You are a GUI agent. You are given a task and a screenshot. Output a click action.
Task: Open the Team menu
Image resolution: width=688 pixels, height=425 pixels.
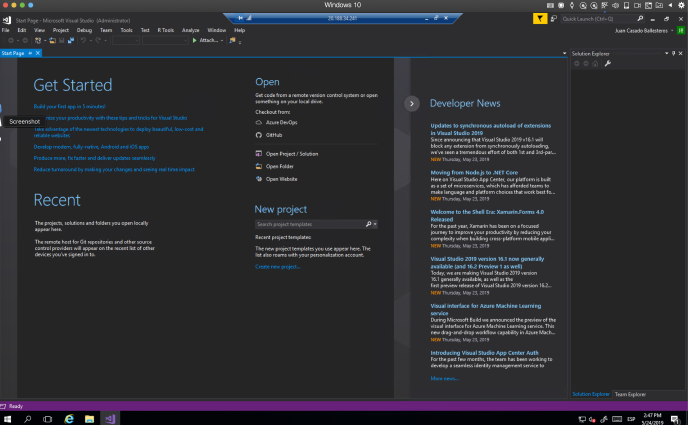106,30
